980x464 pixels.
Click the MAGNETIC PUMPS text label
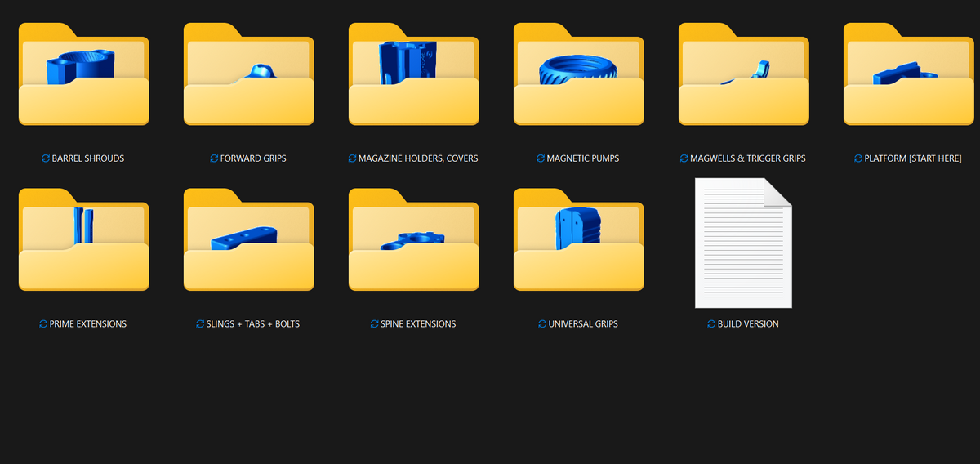583,158
